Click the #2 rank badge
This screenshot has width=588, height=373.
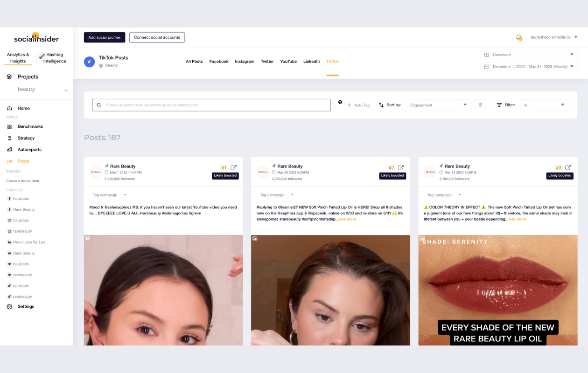(x=391, y=168)
